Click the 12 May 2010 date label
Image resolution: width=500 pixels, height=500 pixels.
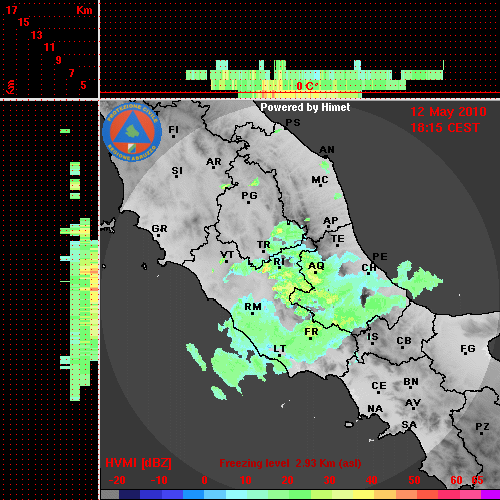point(448,112)
